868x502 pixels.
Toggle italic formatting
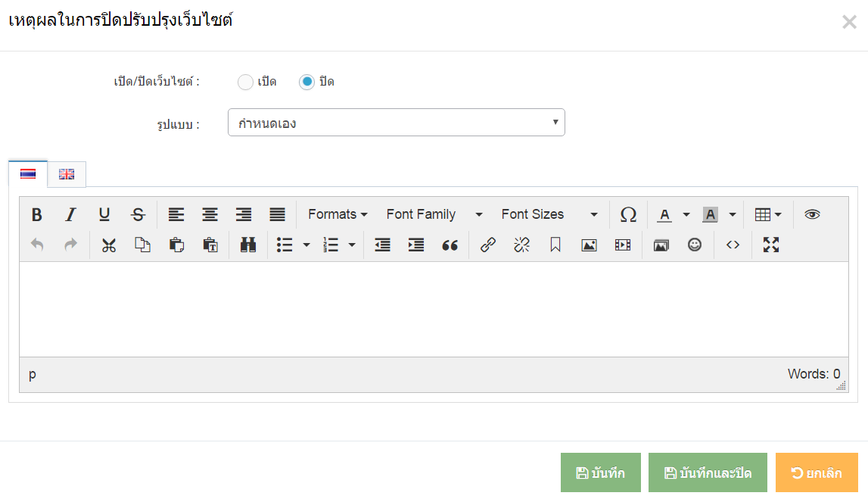(70, 214)
